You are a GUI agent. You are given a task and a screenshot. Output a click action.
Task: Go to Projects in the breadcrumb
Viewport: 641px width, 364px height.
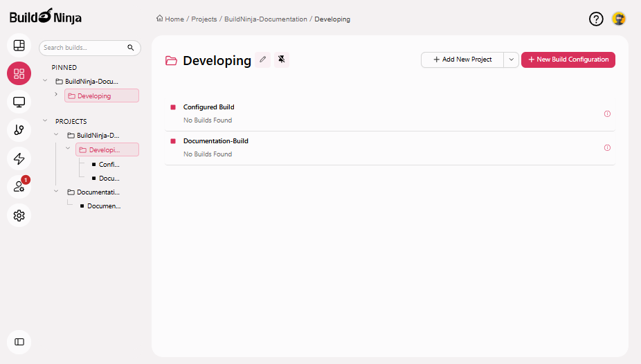[204, 19]
